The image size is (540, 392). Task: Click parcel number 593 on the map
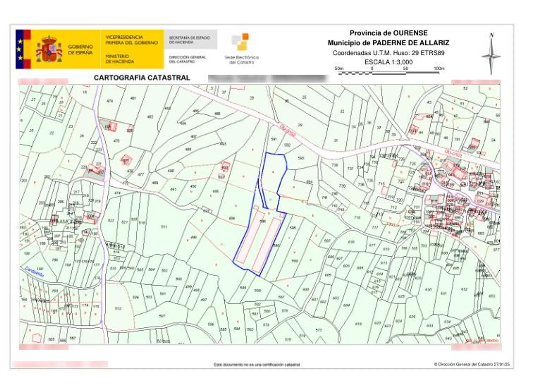[301, 158]
